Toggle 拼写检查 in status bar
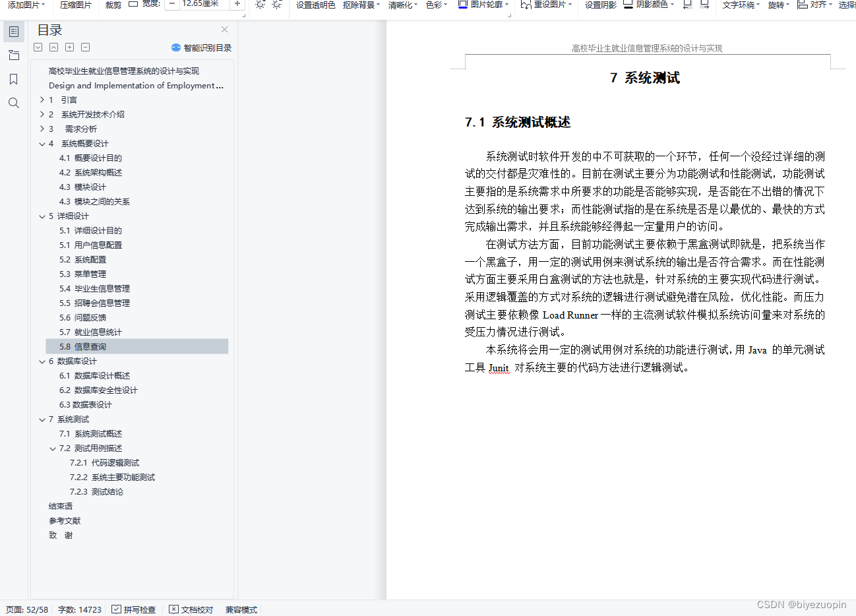856x616 pixels. (134, 609)
